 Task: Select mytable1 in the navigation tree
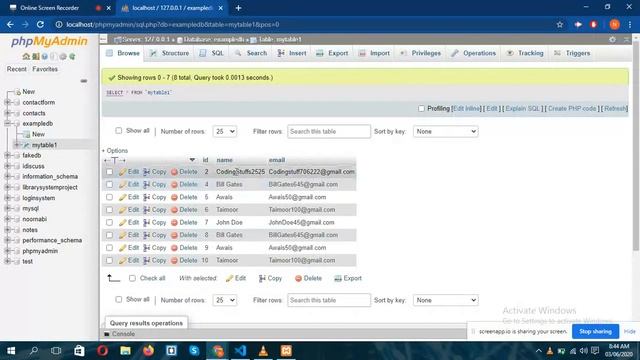[x=44, y=145]
